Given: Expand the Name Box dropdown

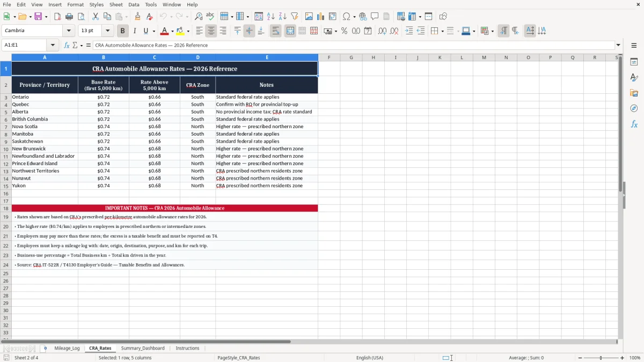Looking at the screenshot, I should coord(53,46).
